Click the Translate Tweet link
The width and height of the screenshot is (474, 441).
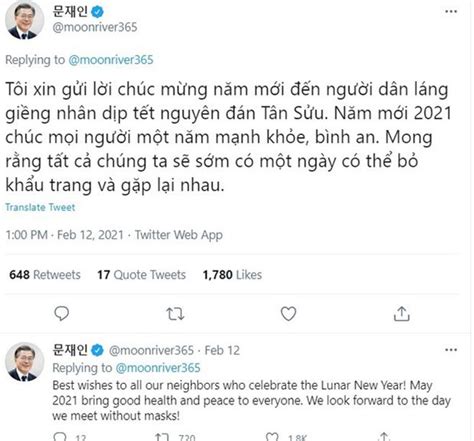tap(40, 207)
